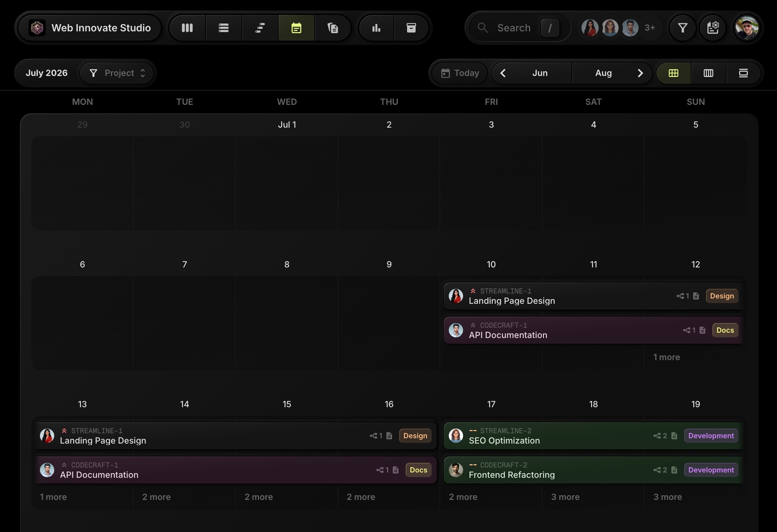
Task: Click Design tag on July 13 task
Action: (x=415, y=436)
